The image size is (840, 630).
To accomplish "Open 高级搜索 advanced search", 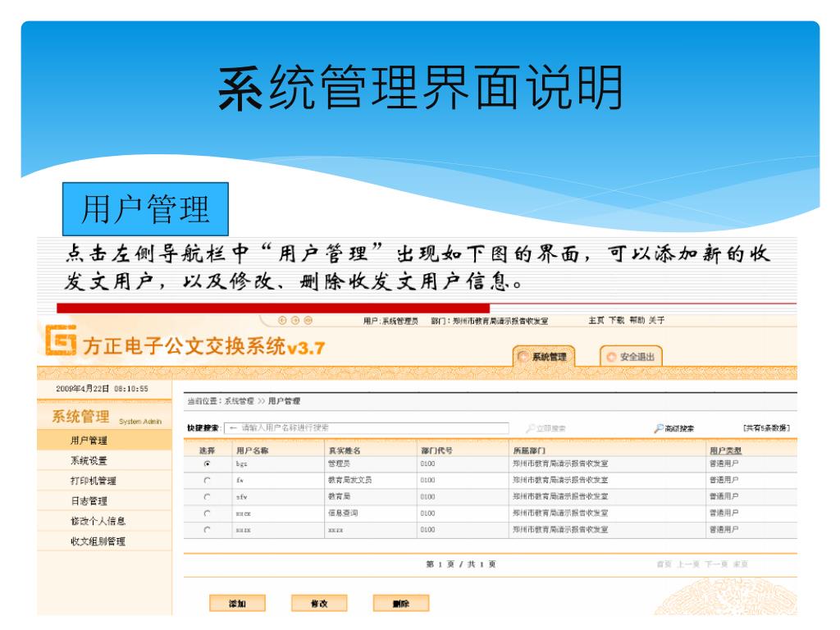I will 679,428.
